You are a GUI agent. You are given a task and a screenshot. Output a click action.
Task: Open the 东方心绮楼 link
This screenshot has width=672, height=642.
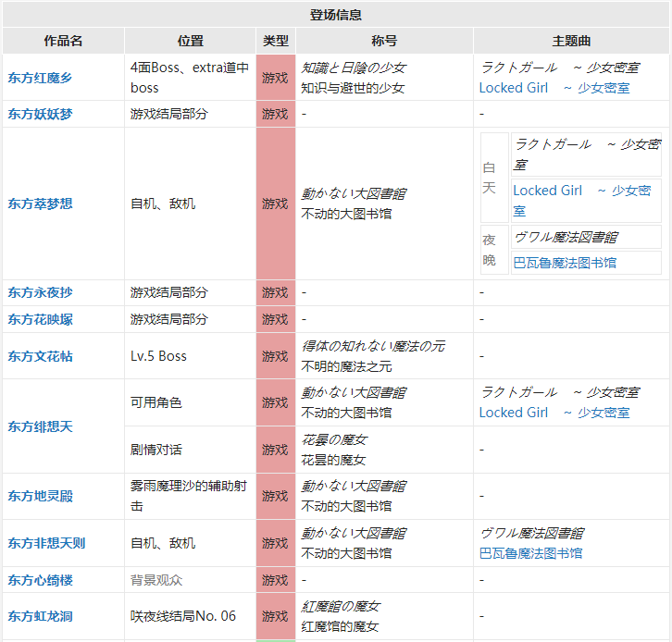(x=40, y=580)
